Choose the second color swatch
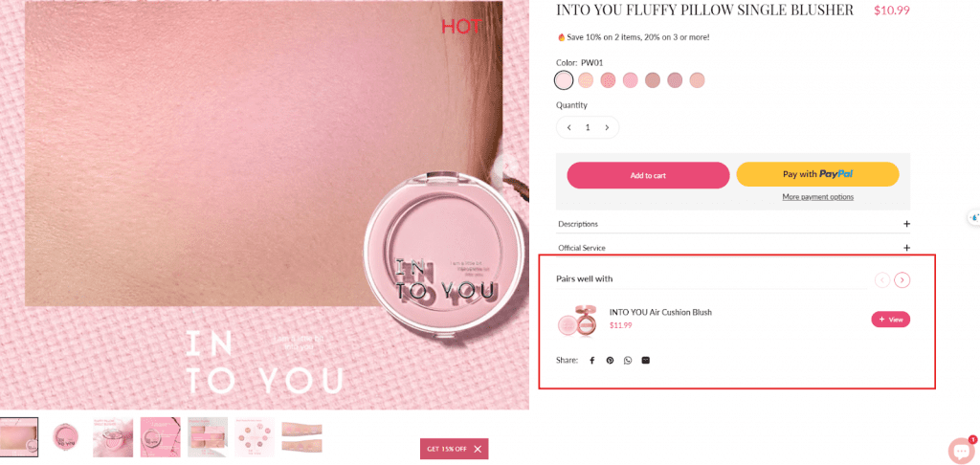Viewport: 980px width, 465px height. pos(586,80)
